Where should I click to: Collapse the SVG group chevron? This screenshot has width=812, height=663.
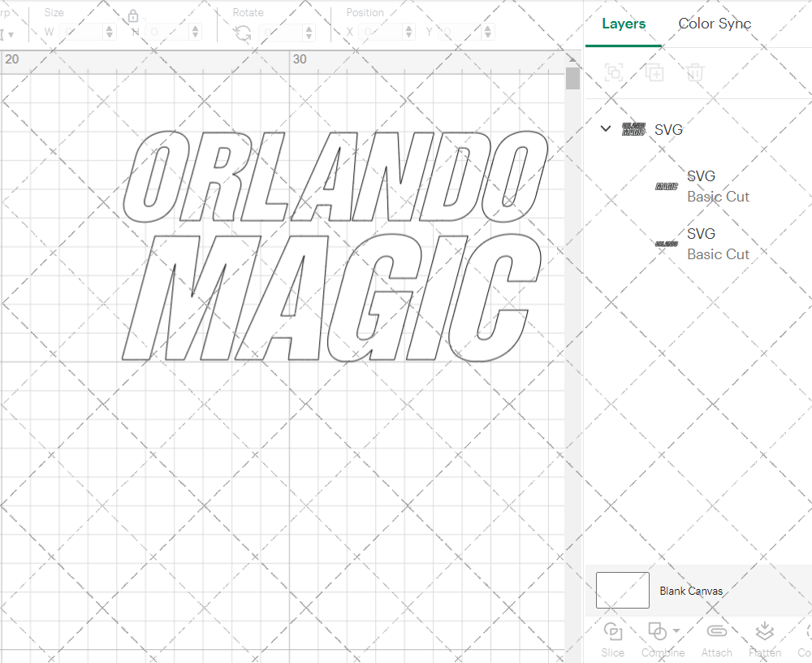coord(606,128)
